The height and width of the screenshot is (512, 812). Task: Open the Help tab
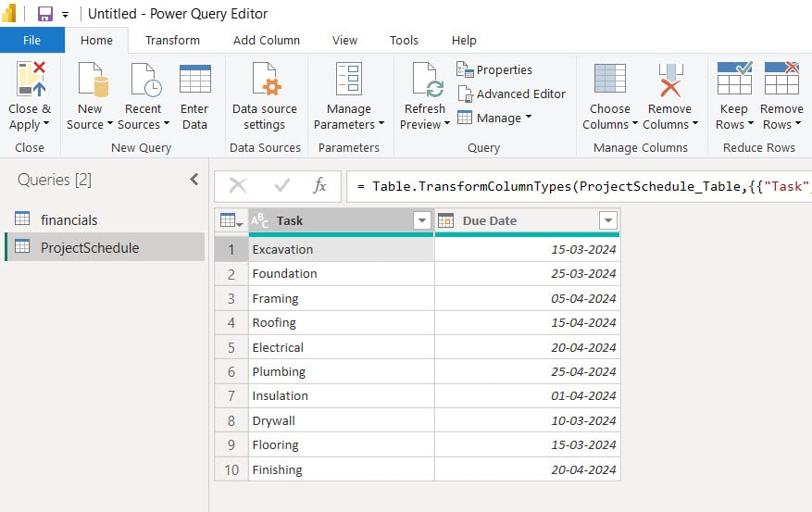(x=464, y=40)
